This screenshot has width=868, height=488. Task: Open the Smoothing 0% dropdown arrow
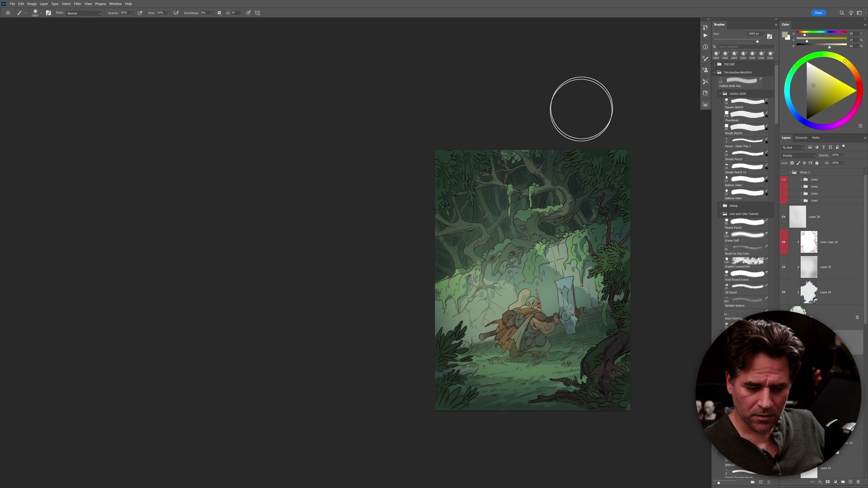[212, 13]
